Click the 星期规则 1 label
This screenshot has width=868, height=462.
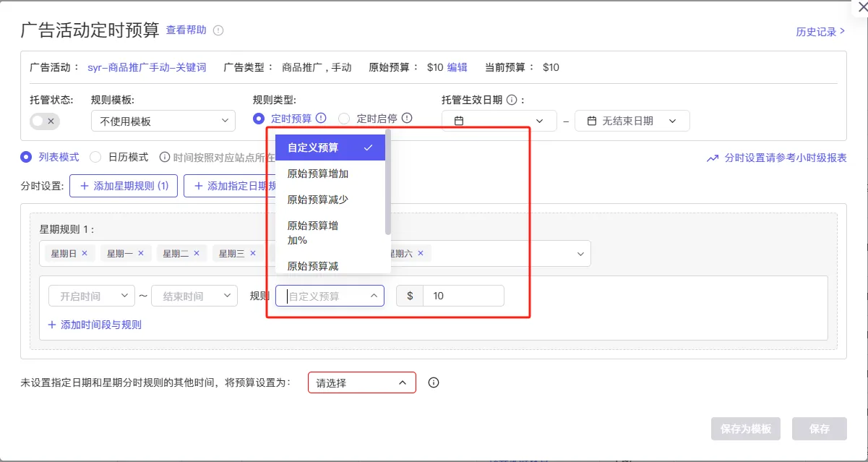point(67,229)
